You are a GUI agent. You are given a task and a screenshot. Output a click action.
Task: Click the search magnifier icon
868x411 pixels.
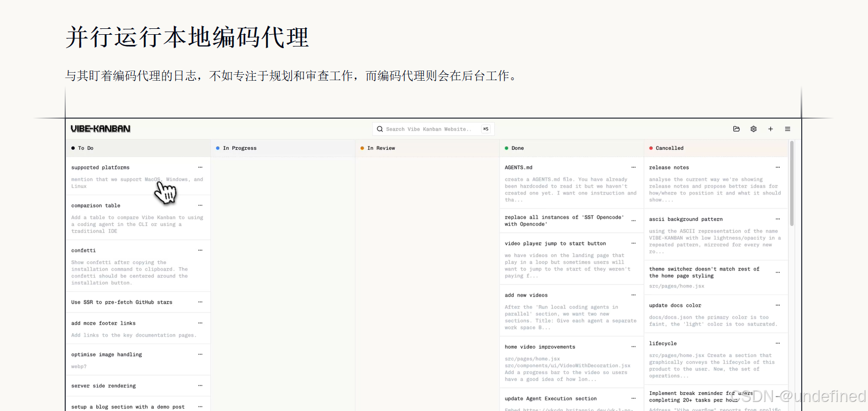pyautogui.click(x=380, y=129)
